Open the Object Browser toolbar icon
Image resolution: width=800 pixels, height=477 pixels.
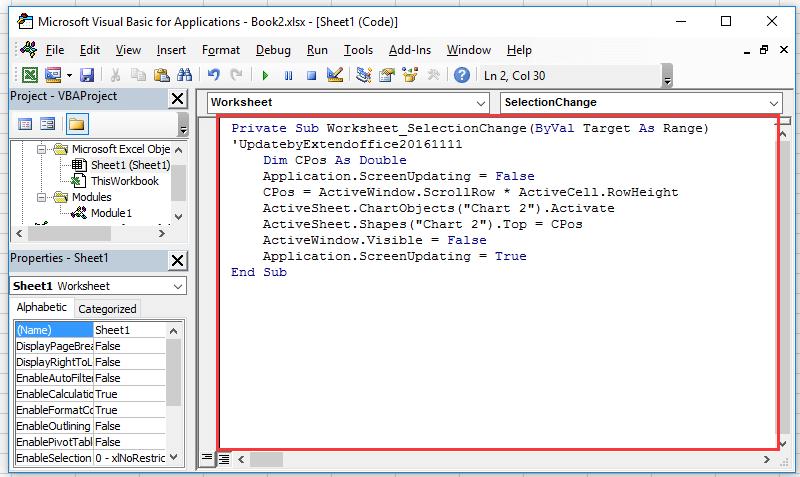click(410, 76)
